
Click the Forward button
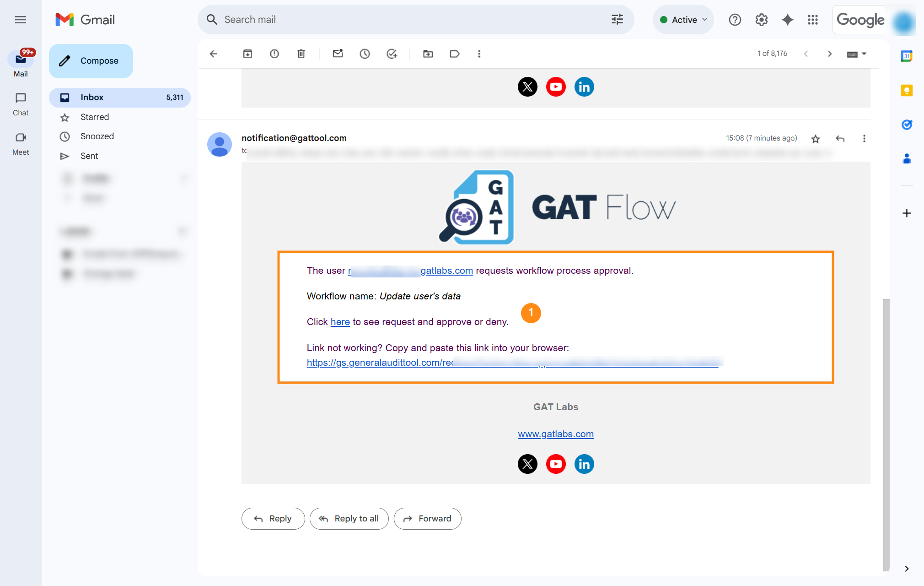[427, 519]
